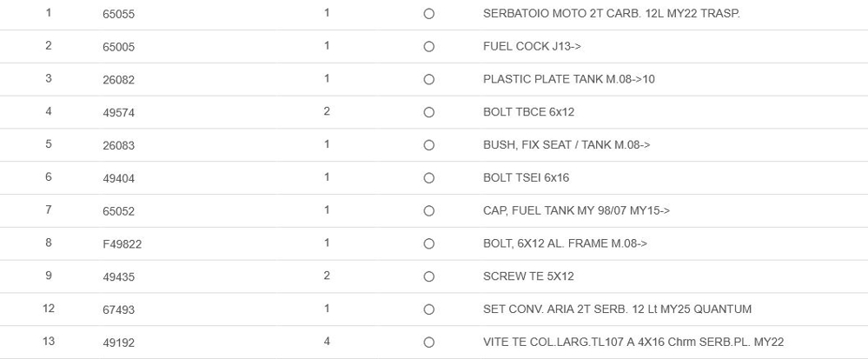The image size is (868, 359).
Task: Select the radio circle for FUEL COCK J13->
Action: pyautogui.click(x=428, y=47)
